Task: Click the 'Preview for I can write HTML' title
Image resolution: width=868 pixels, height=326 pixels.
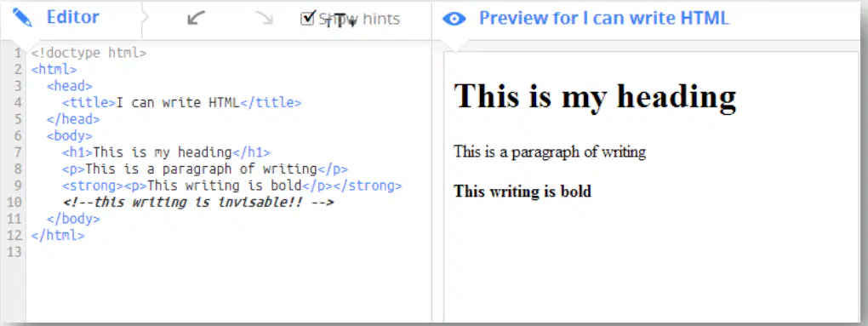Action: point(604,18)
